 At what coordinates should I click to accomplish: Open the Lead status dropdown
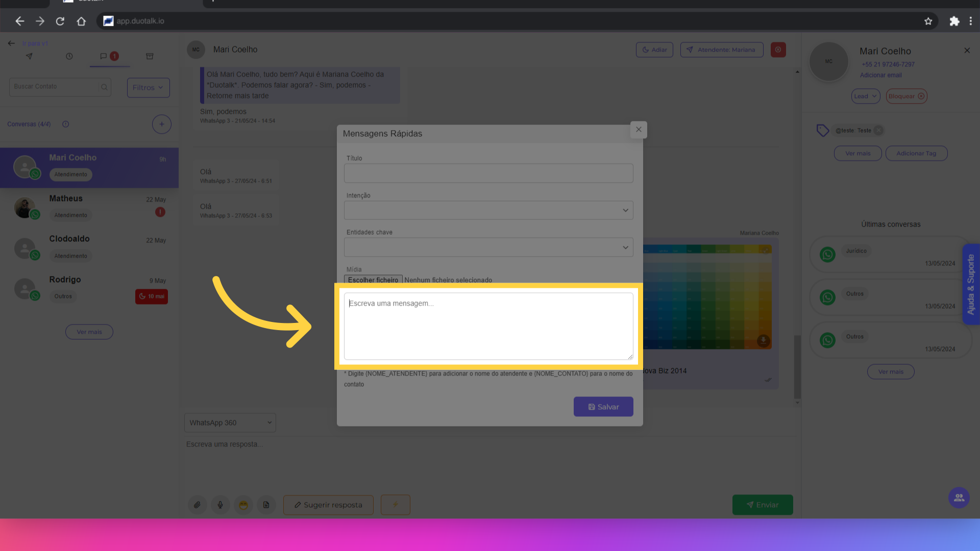coord(866,96)
